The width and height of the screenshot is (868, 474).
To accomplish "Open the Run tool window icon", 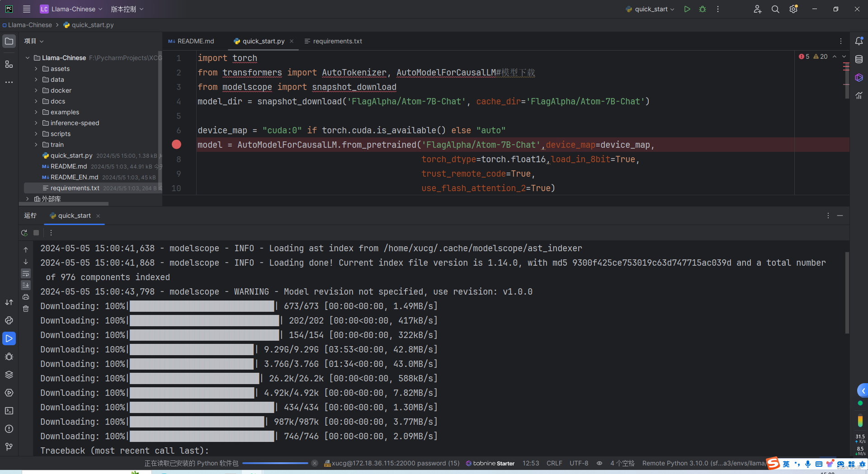I will [x=9, y=338].
